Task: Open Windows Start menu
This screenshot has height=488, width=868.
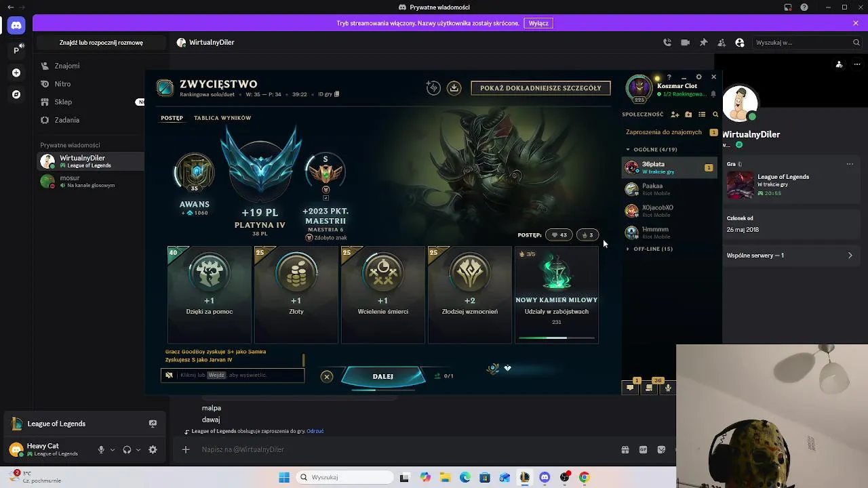Action: tap(284, 477)
